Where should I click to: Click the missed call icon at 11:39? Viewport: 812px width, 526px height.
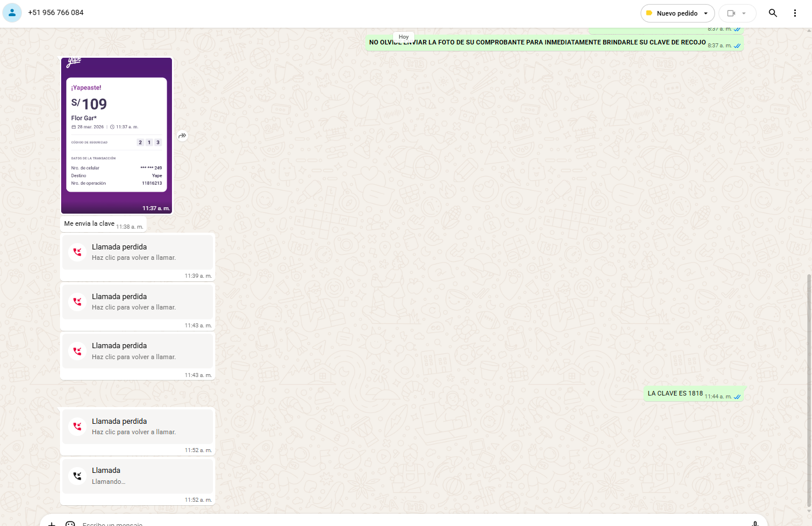(77, 252)
